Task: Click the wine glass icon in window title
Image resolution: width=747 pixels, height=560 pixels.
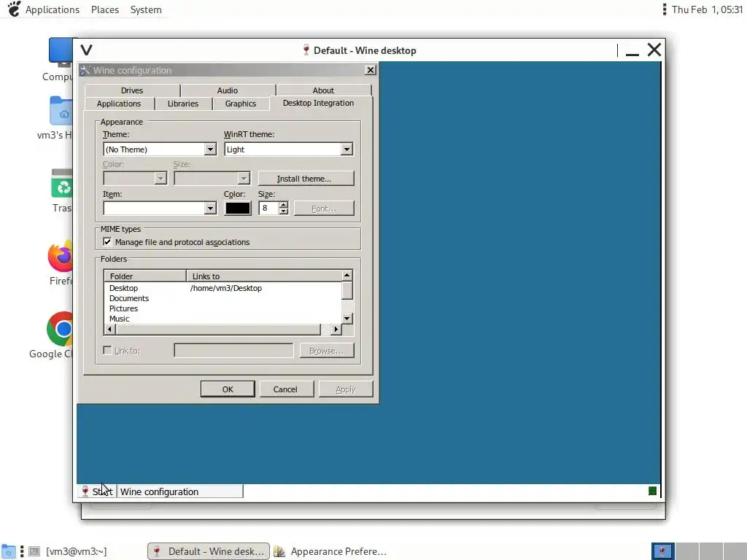Action: 306,50
